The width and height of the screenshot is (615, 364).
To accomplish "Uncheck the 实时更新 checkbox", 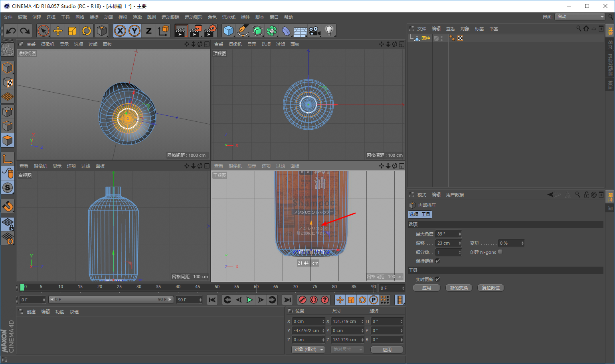I will pyautogui.click(x=437, y=279).
